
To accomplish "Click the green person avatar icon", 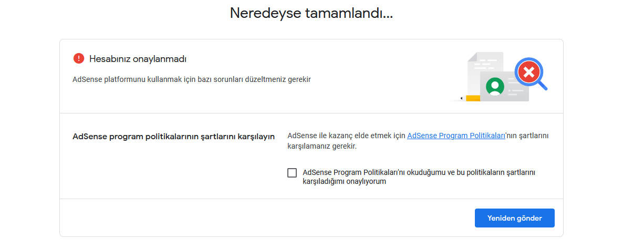I will tap(495, 86).
